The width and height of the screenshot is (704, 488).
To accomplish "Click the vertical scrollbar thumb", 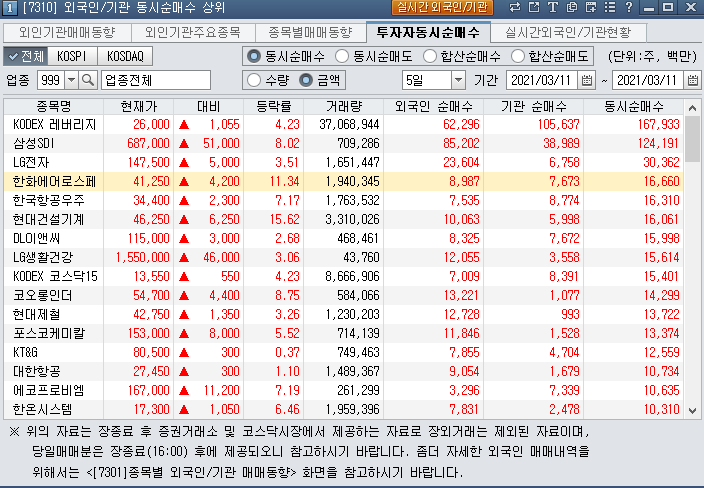I will click(x=692, y=138).
